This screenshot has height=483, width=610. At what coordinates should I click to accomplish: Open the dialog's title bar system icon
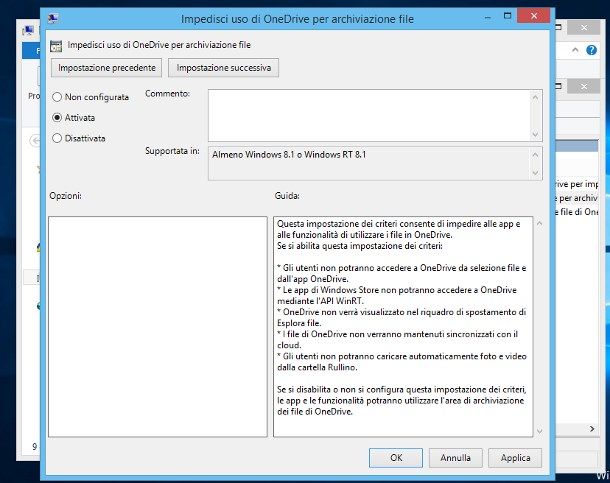[x=53, y=18]
